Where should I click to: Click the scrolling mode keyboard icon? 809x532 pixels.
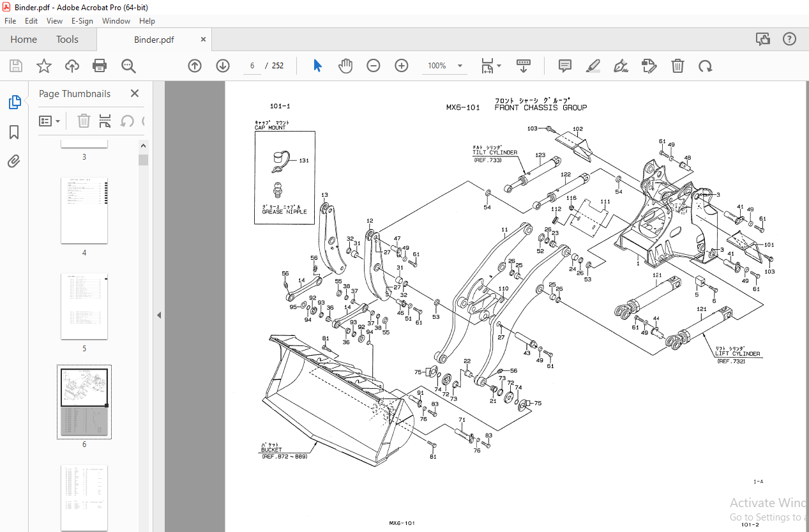coord(524,66)
